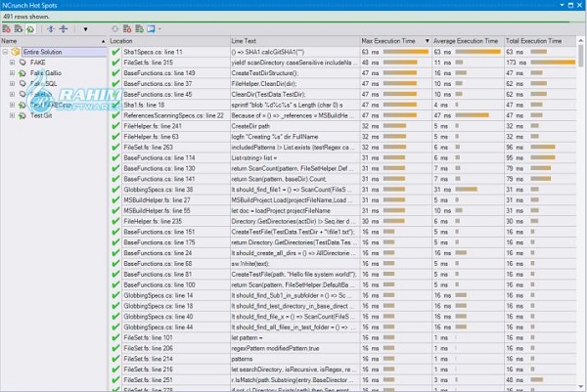Expand the Test.Git project node
This screenshot has height=392, width=587.
13,115
